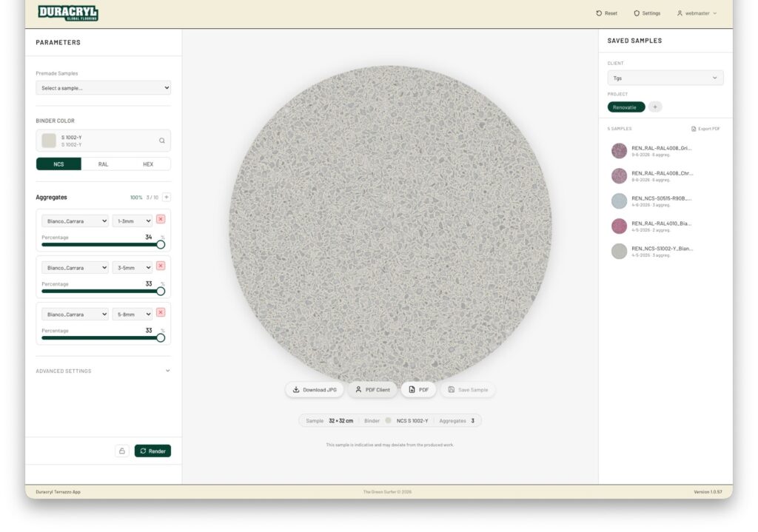
Task: Open aggregate type dropdown for 1-3mm row
Action: (75, 220)
